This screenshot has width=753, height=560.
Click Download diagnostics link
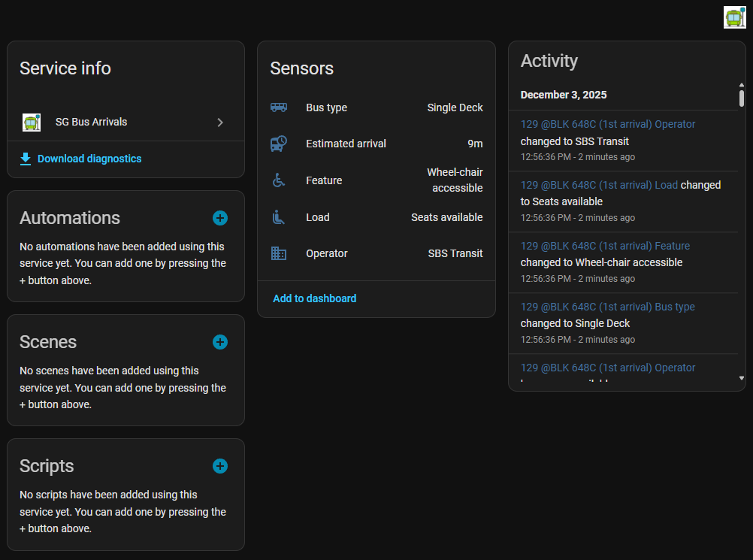(89, 159)
